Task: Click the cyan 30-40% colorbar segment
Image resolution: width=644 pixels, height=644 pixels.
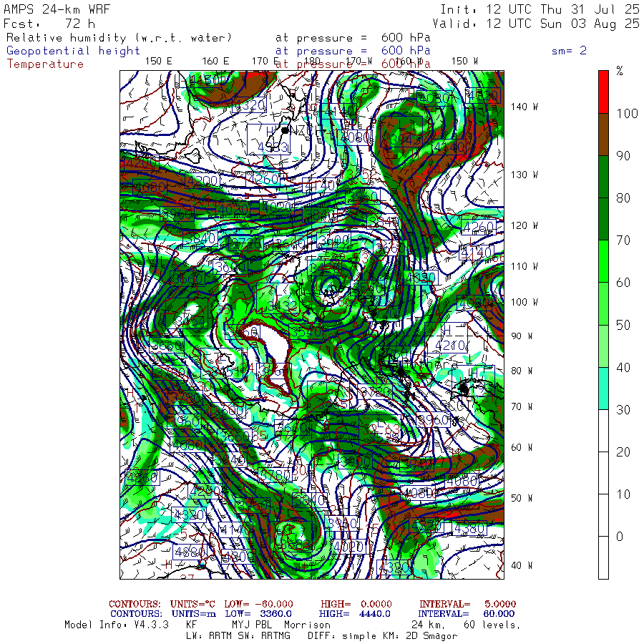Action: click(603, 389)
